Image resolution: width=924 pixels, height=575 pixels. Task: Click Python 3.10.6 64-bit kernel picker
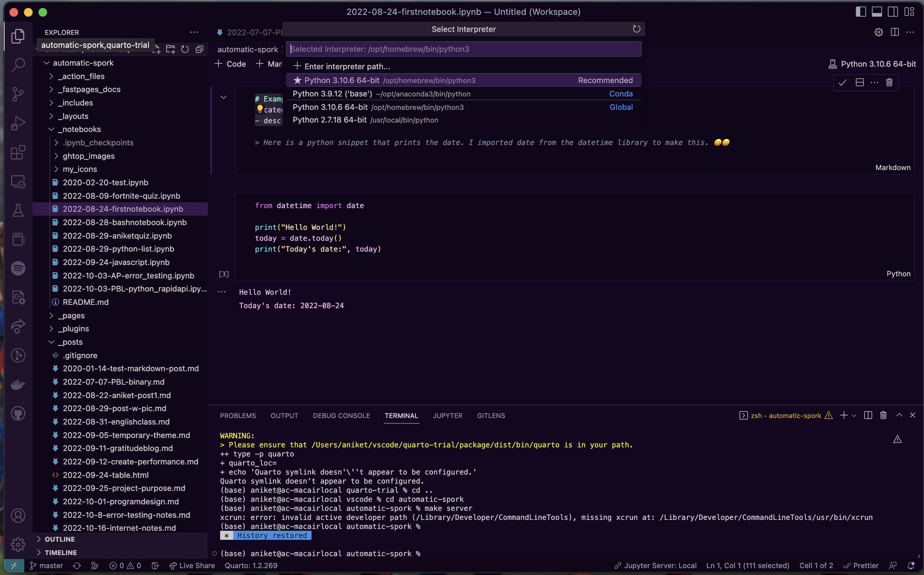872,64
